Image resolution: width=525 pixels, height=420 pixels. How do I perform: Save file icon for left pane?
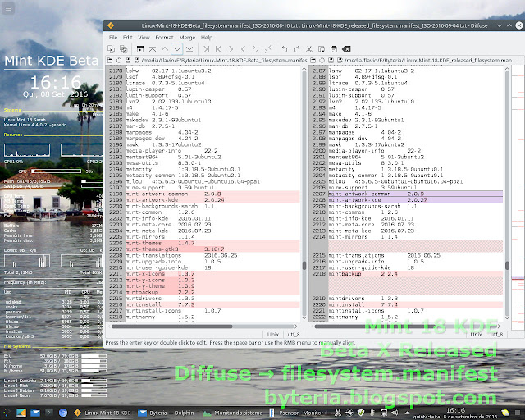128,60
